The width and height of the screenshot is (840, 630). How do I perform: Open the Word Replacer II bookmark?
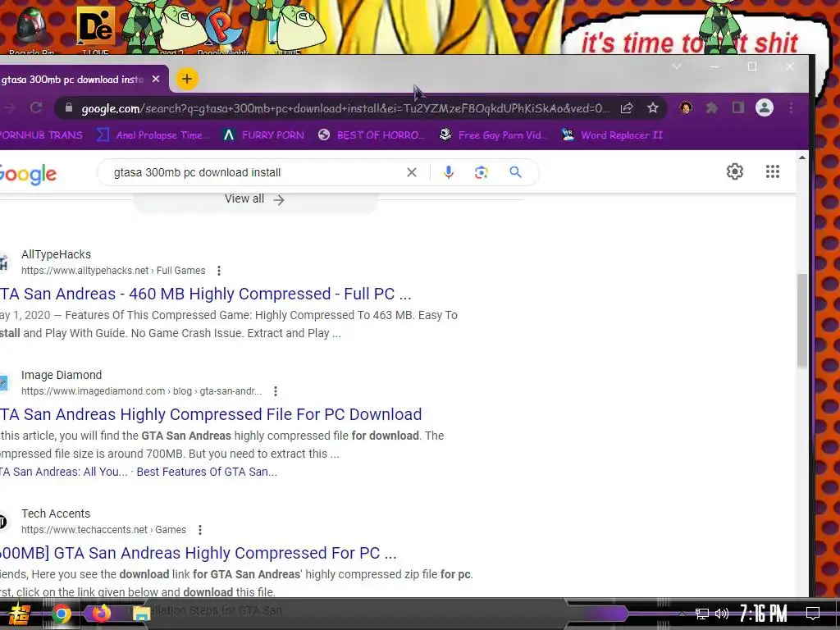tap(612, 135)
